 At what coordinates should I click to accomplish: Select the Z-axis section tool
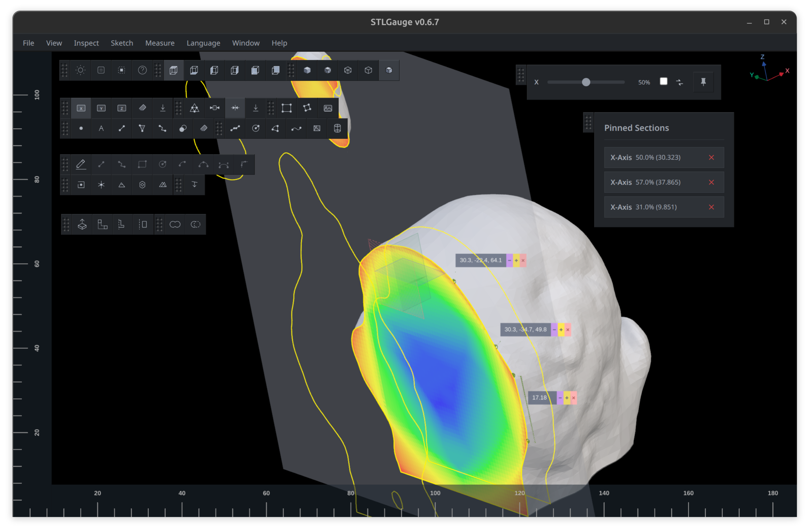[121, 108]
